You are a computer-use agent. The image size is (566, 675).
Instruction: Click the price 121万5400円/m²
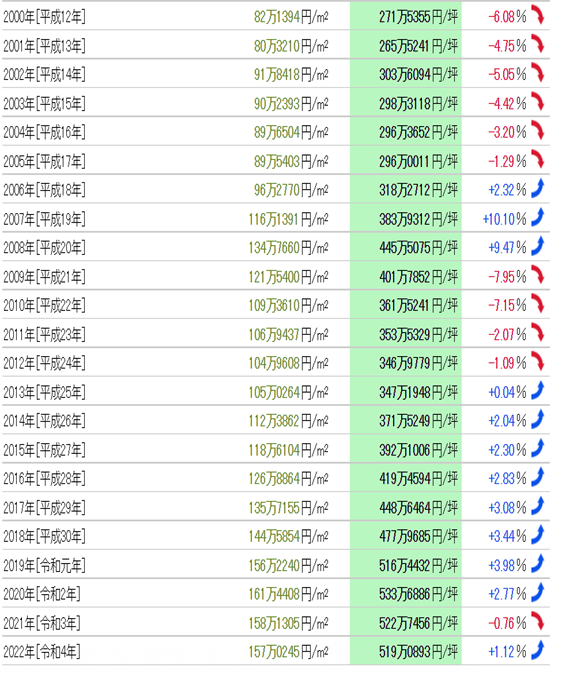288,277
